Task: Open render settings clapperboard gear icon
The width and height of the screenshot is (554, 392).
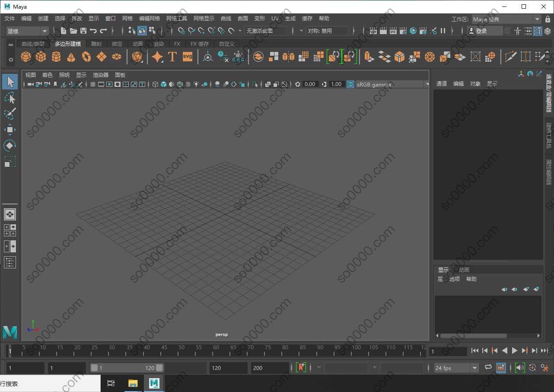Action: tap(403, 31)
